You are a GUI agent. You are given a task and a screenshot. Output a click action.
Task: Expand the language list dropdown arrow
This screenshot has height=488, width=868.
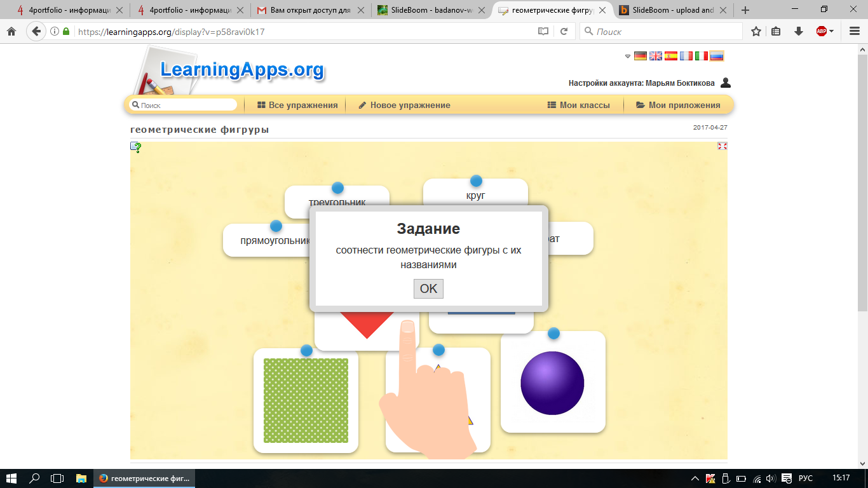627,57
